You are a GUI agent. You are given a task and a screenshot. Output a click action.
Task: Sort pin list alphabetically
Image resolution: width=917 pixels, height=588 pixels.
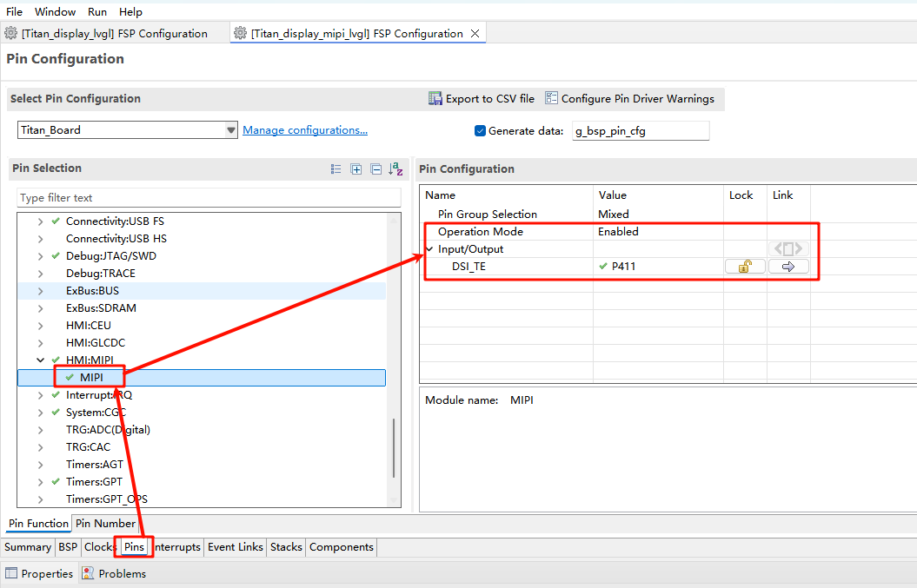coord(395,169)
